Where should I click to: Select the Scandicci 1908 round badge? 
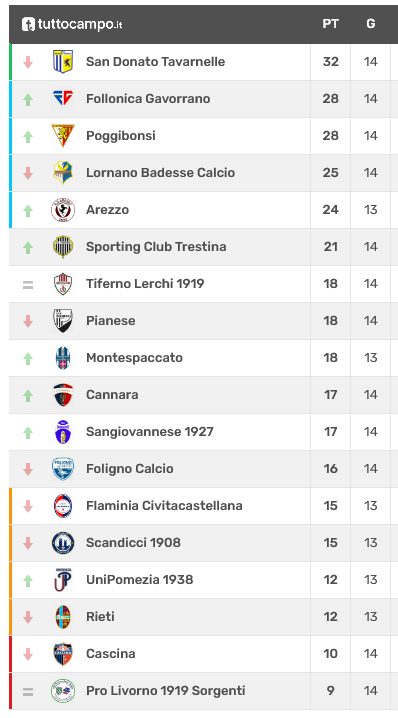63,543
